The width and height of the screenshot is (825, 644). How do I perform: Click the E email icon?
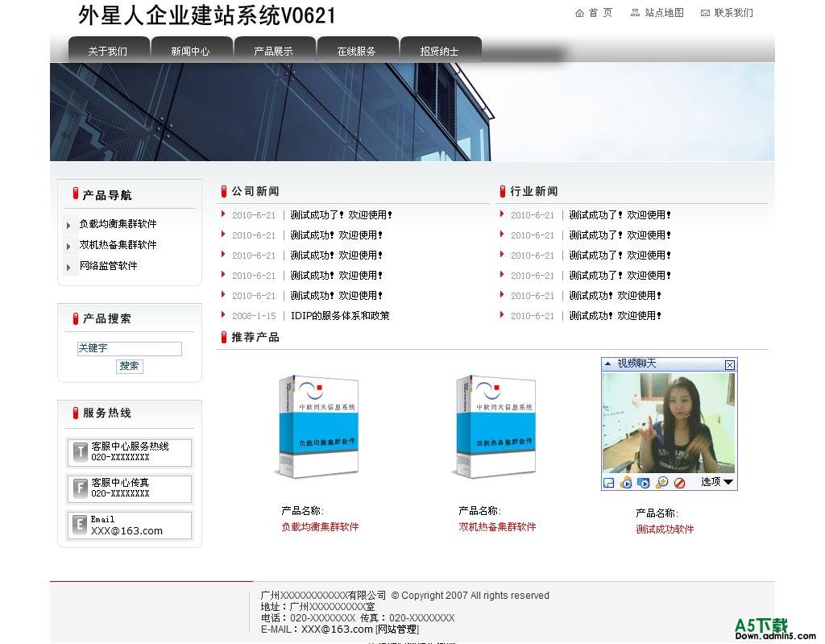(x=80, y=525)
